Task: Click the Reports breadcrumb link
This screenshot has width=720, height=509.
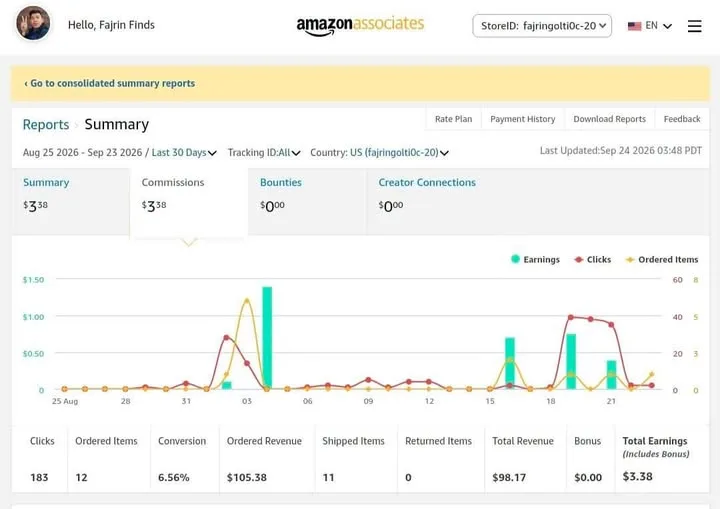Action: pyautogui.click(x=46, y=124)
